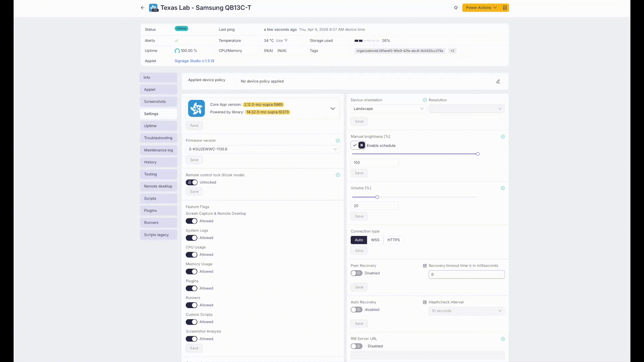This screenshot has height=362, width=644.
Task: Enable the RM Server URL switch
Action: (357, 346)
